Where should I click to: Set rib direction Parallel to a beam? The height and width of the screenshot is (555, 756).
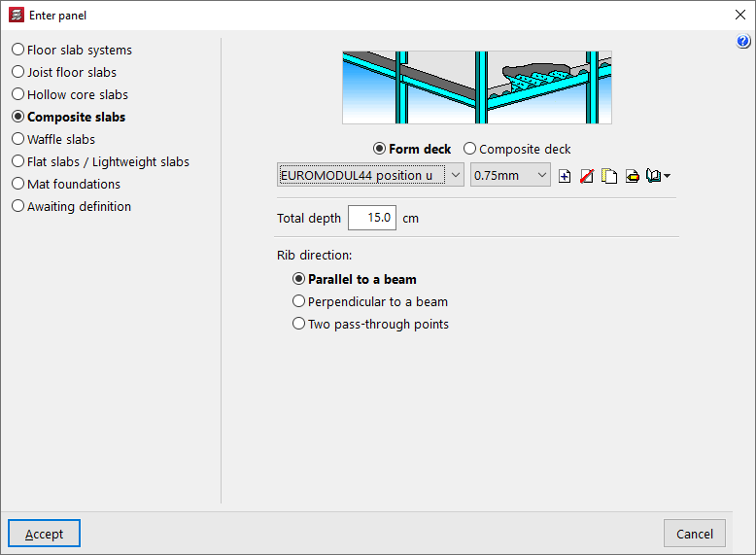coord(355,279)
